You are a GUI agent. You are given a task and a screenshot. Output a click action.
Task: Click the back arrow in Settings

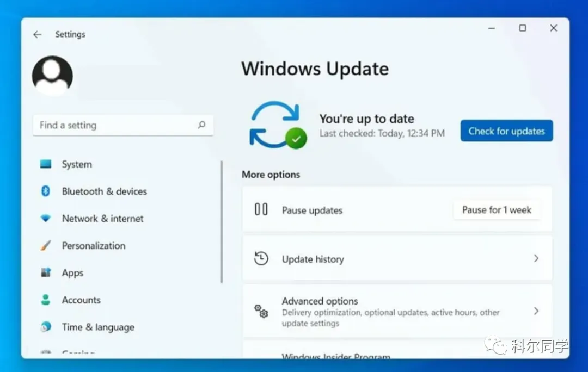click(36, 34)
